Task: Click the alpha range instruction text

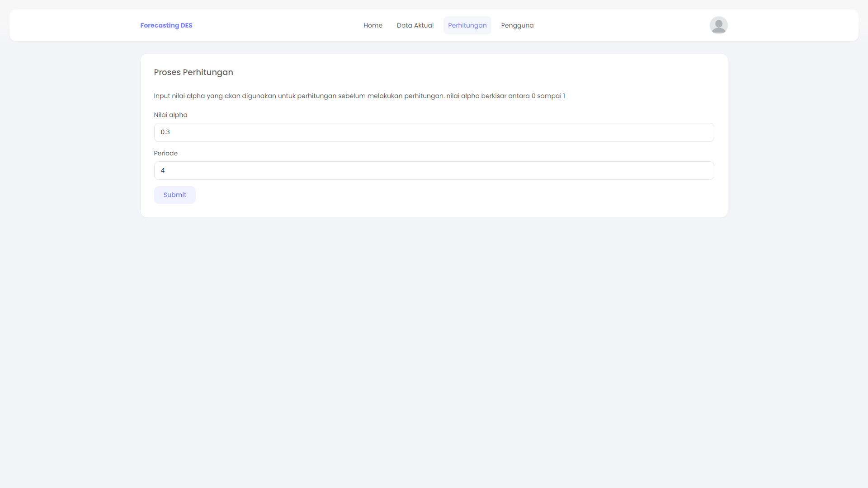Action: [359, 96]
